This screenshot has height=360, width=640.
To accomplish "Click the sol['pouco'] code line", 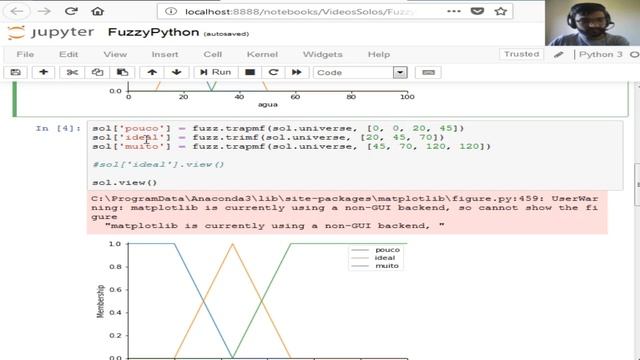I will point(278,128).
